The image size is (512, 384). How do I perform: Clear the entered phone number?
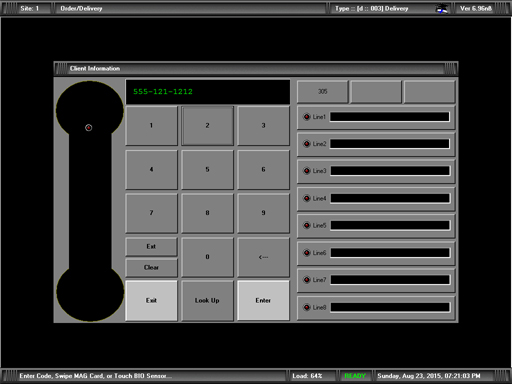[x=151, y=268]
